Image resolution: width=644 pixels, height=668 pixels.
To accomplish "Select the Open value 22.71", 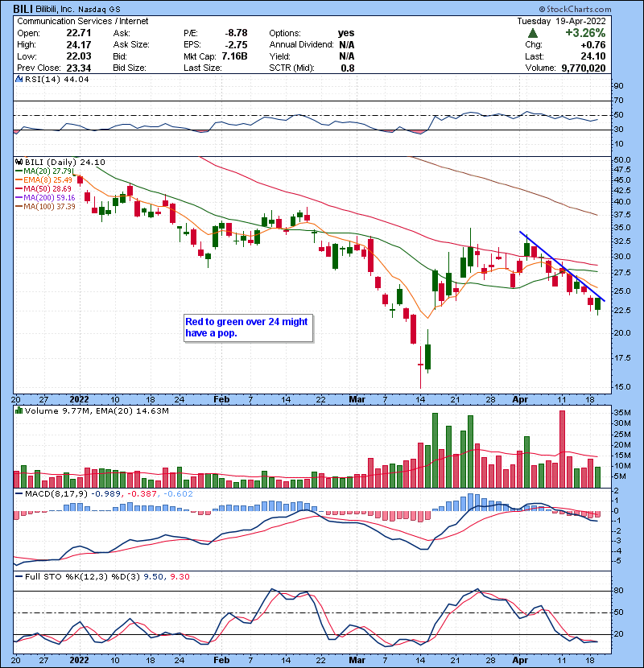I will pos(78,33).
